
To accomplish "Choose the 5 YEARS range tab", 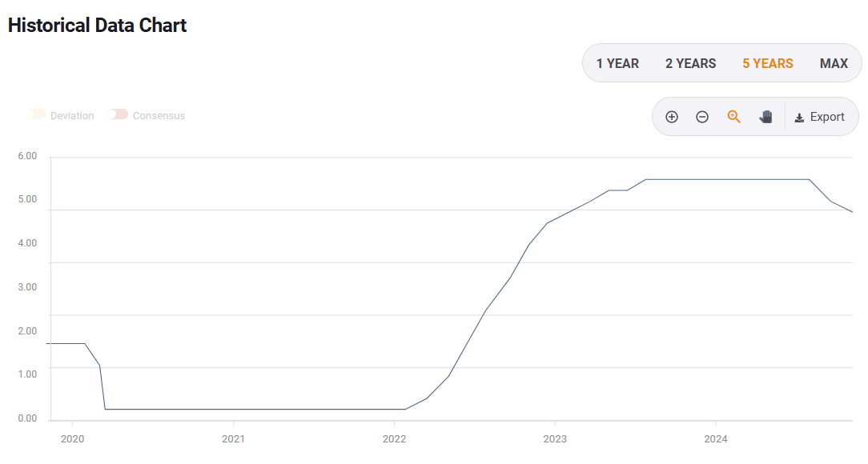I will point(767,63).
